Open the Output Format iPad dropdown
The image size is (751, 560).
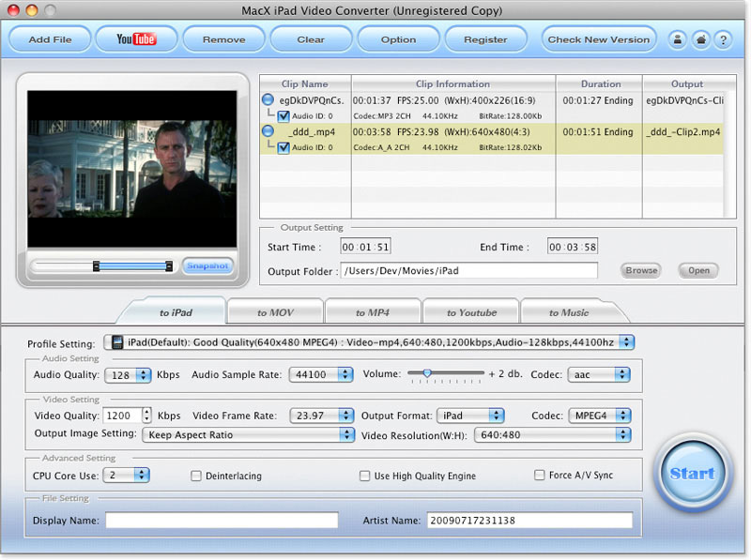click(470, 416)
